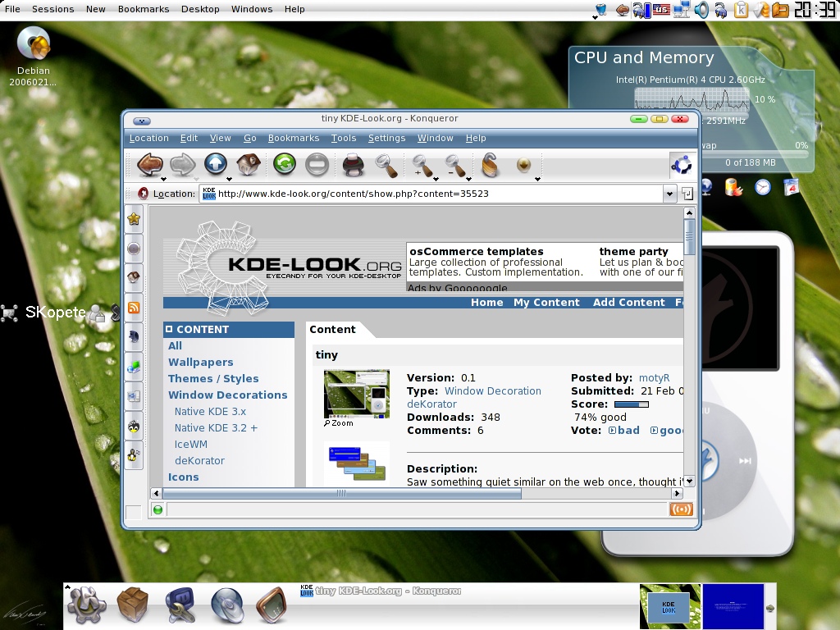This screenshot has width=840, height=630.
Task: Open Sessions menu in top desktop bar
Action: (x=53, y=9)
